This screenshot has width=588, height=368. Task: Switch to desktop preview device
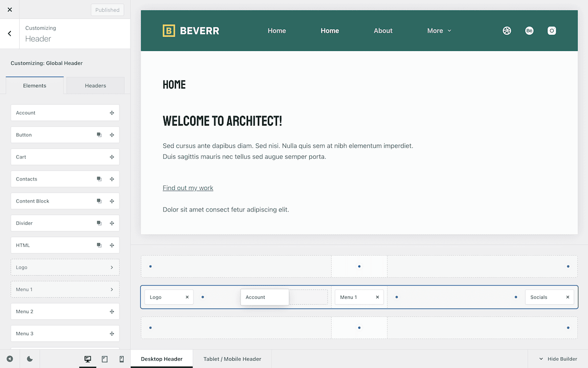click(x=88, y=359)
